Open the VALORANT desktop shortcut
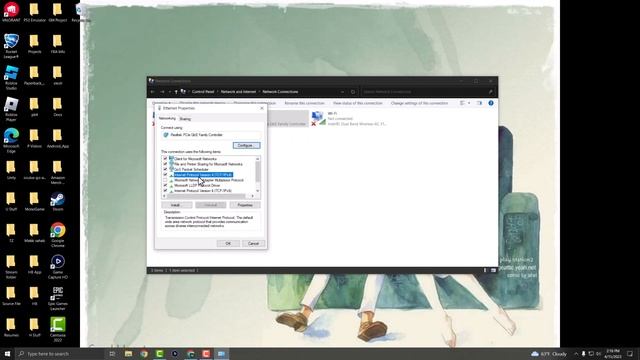Screen dimensions: 640x360 [11, 12]
